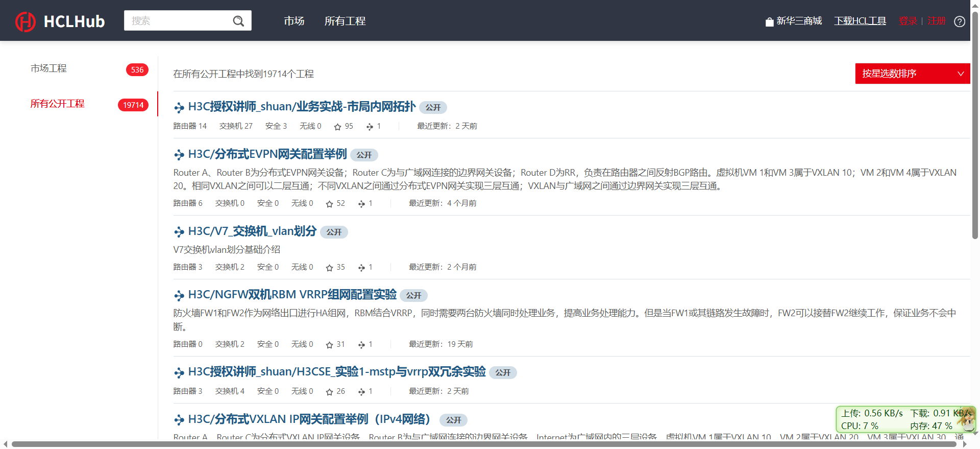980x449 pixels.
Task: Click 最近更新: 19 天前 text
Action: (441, 344)
